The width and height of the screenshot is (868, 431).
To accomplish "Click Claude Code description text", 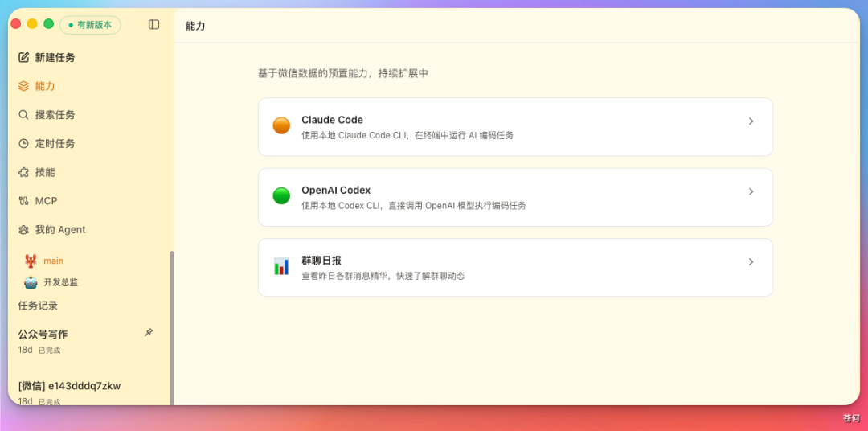I will click(x=407, y=135).
